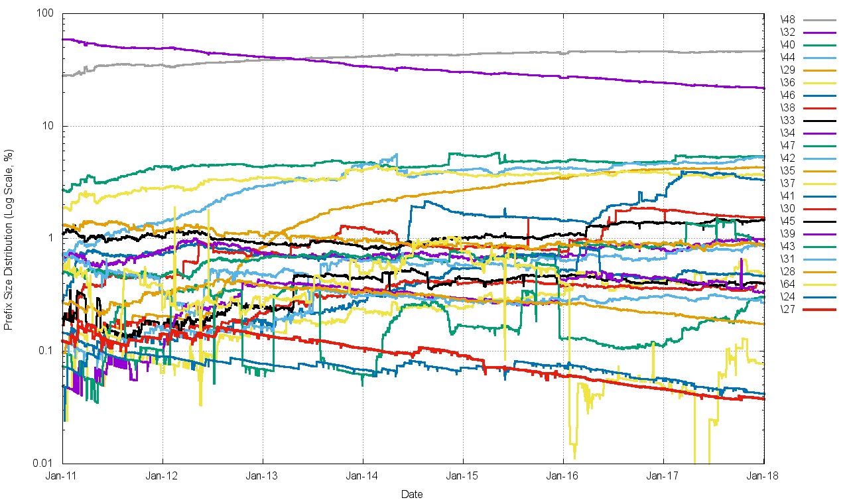
Task: Select the Jan-16 date tick label
Action: click(563, 475)
